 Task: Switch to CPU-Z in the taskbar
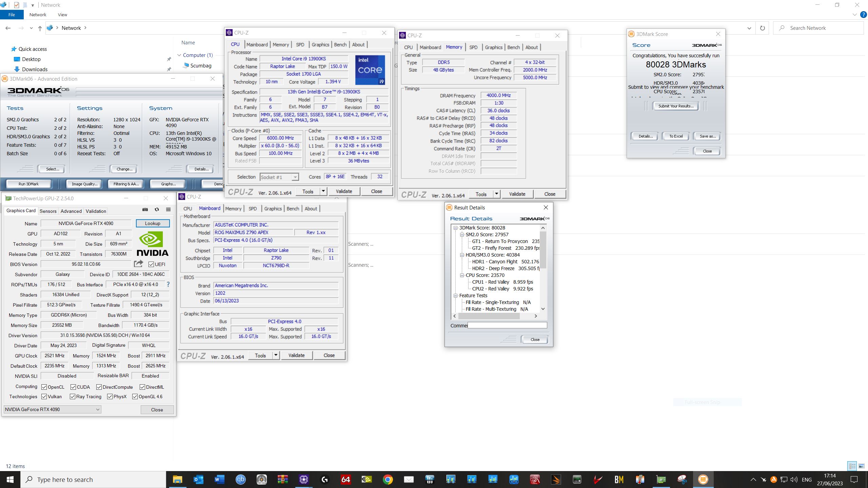303,480
